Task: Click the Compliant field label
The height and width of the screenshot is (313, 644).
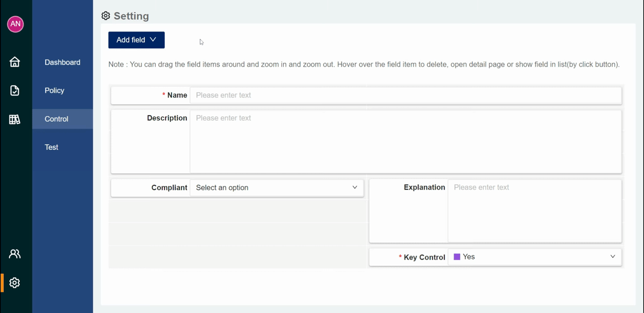Action: coord(169,187)
